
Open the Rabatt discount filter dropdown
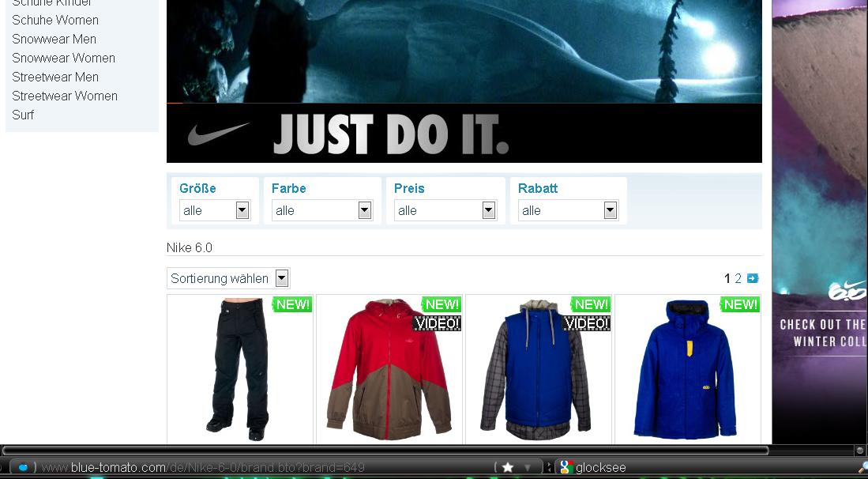[x=568, y=210]
